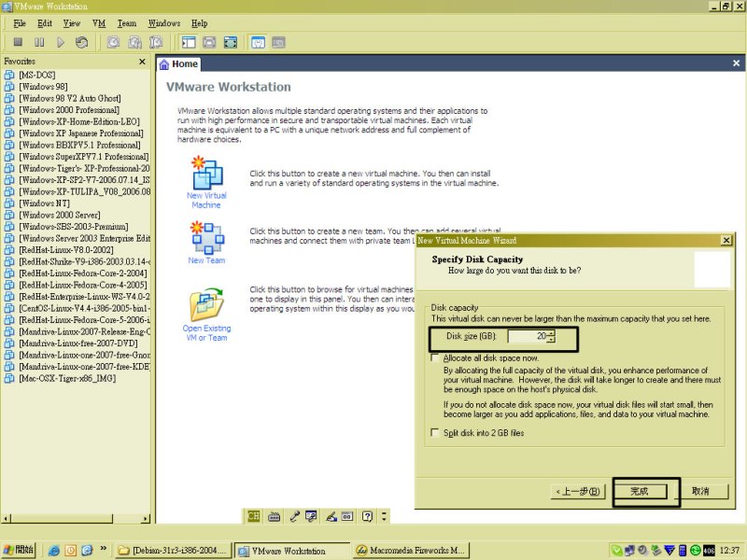This screenshot has height=560, width=747.
Task: Click the Full Screen mode toolbar icon
Action: pos(231,42)
